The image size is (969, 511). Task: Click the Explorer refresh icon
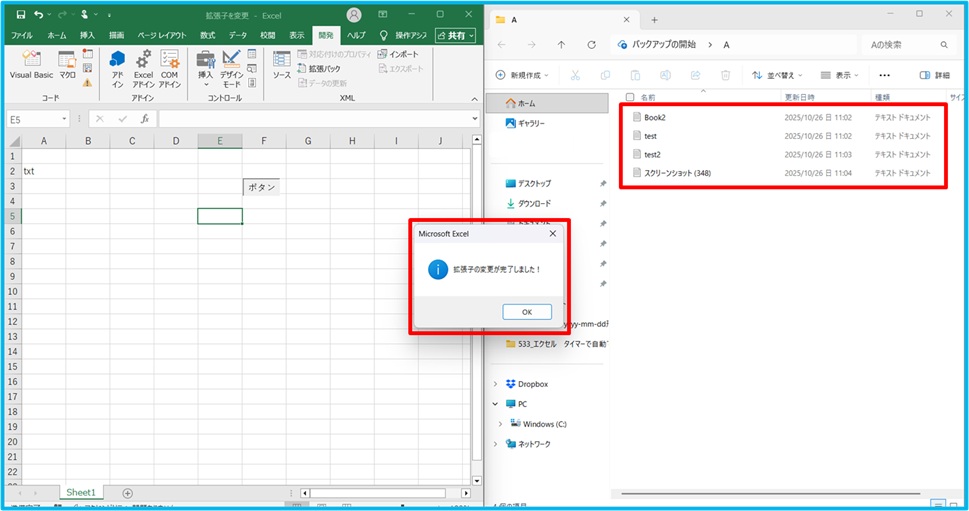click(x=592, y=45)
